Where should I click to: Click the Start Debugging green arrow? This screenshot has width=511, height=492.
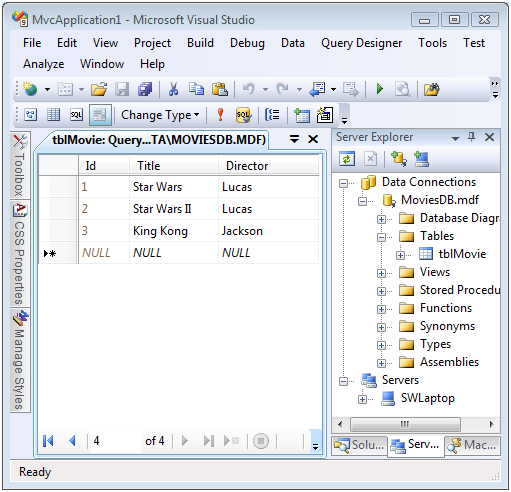379,89
